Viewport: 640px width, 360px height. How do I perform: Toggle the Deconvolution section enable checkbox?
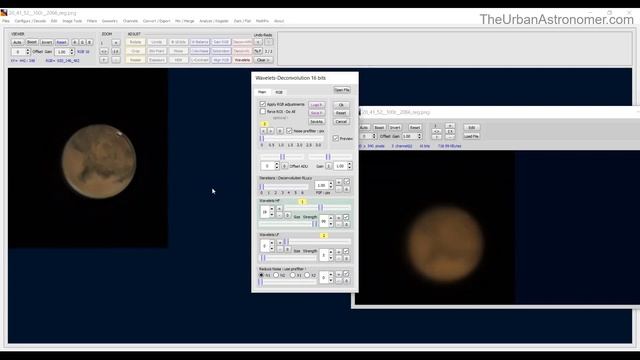click(x=347, y=181)
